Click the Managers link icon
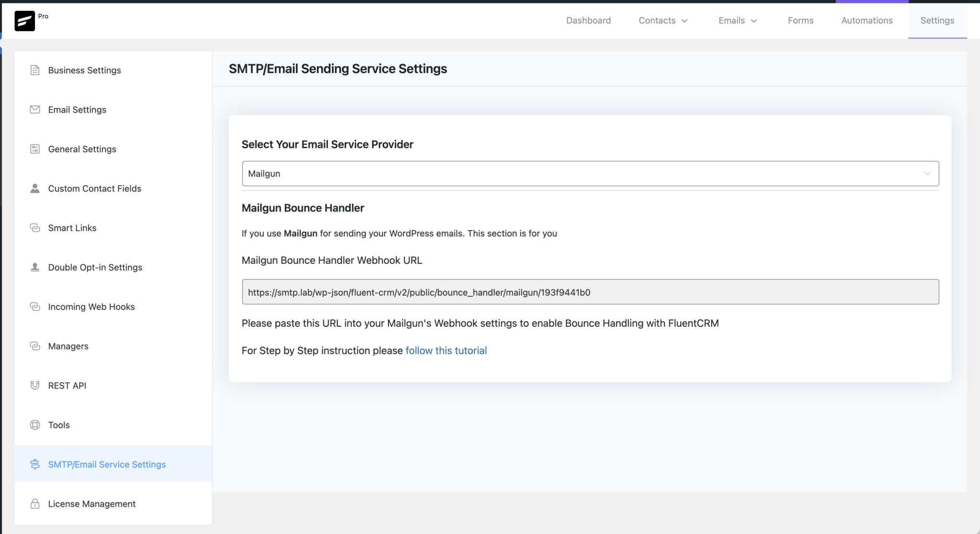This screenshot has height=534, width=980. (35, 346)
